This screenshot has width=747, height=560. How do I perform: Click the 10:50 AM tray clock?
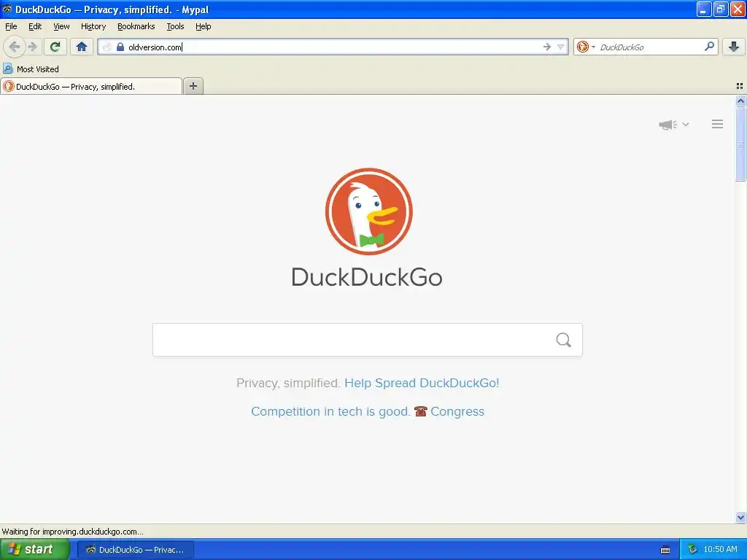[x=720, y=550]
